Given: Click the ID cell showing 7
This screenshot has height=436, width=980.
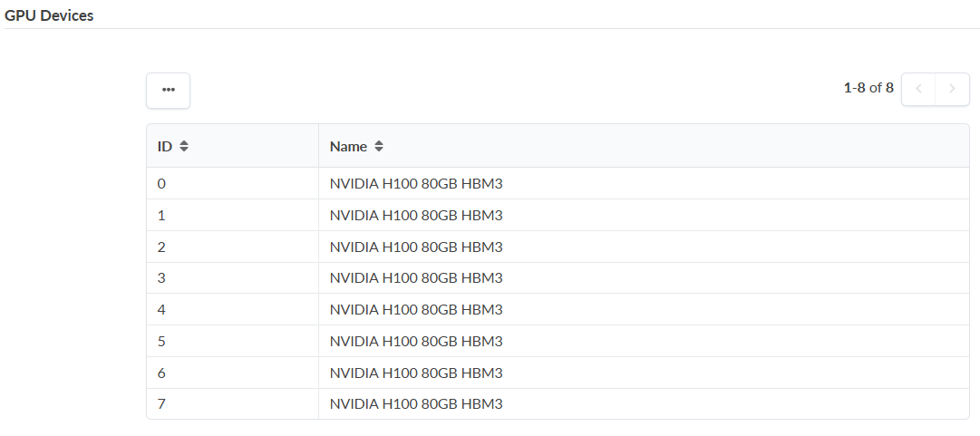Looking at the screenshot, I should point(162,404).
